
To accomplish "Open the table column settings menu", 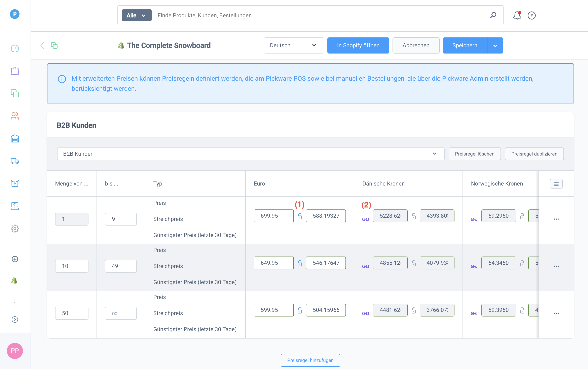I will click(556, 184).
